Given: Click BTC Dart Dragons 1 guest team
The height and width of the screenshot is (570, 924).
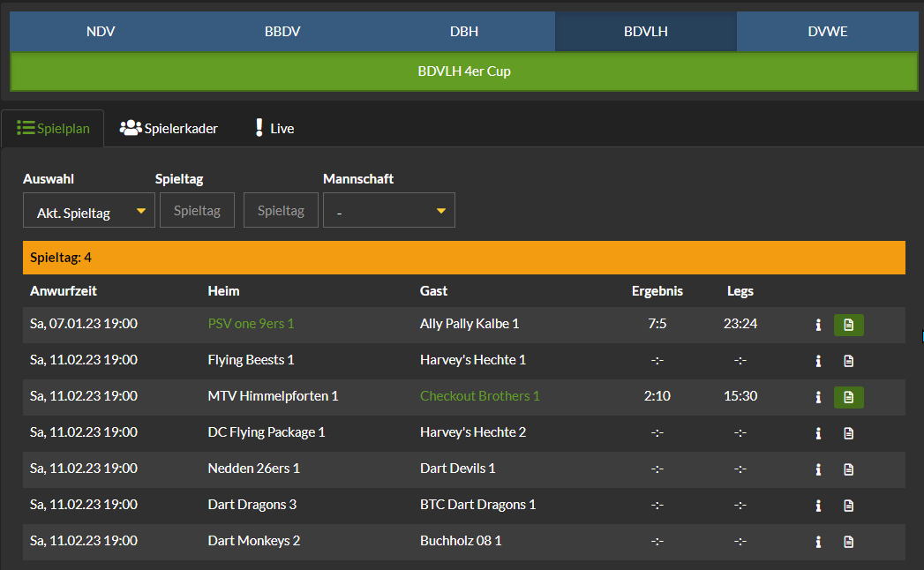Looking at the screenshot, I should tap(478, 505).
